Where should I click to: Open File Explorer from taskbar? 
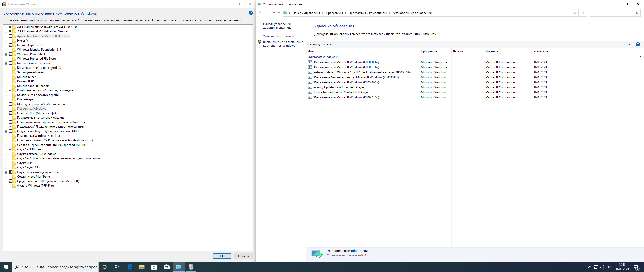click(142, 267)
